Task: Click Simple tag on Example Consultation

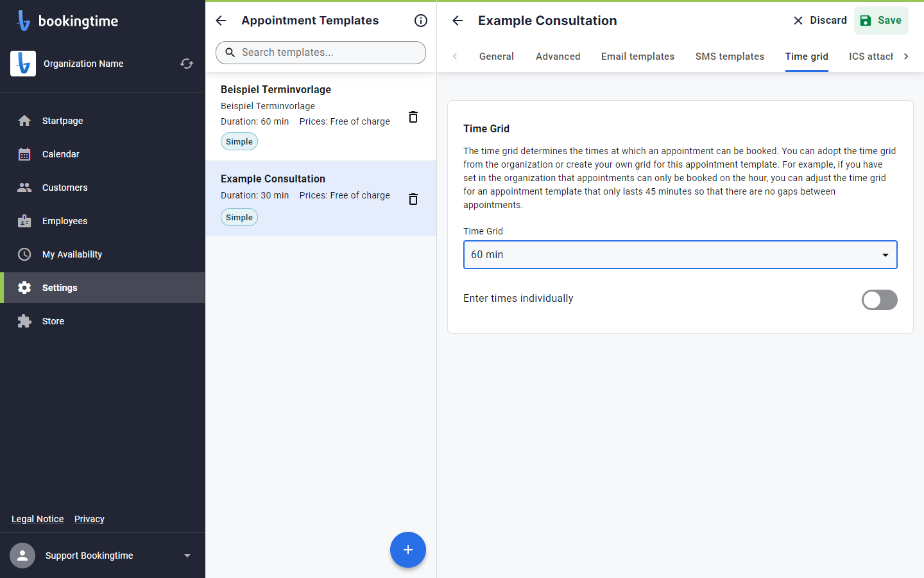Action: tap(239, 217)
